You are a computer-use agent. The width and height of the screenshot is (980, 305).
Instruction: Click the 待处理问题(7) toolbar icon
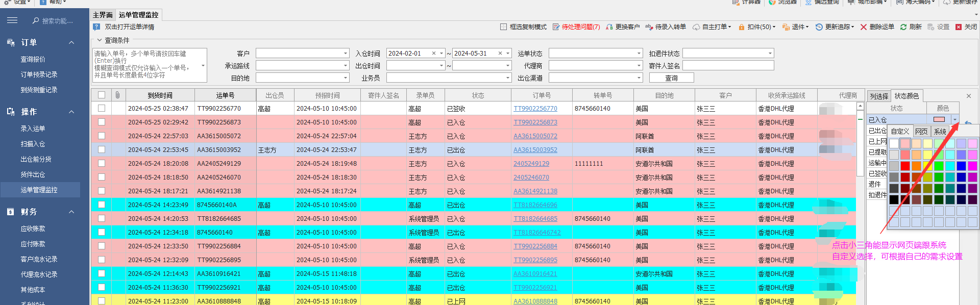(x=556, y=27)
